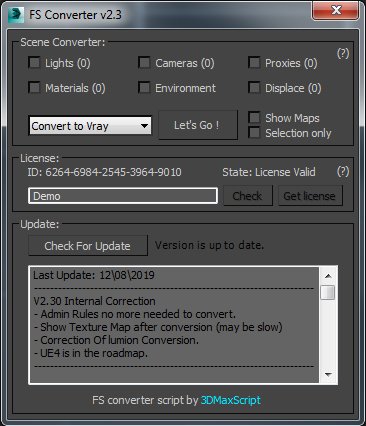Click the Check license button
This screenshot has height=426, width=366.
pos(248,196)
